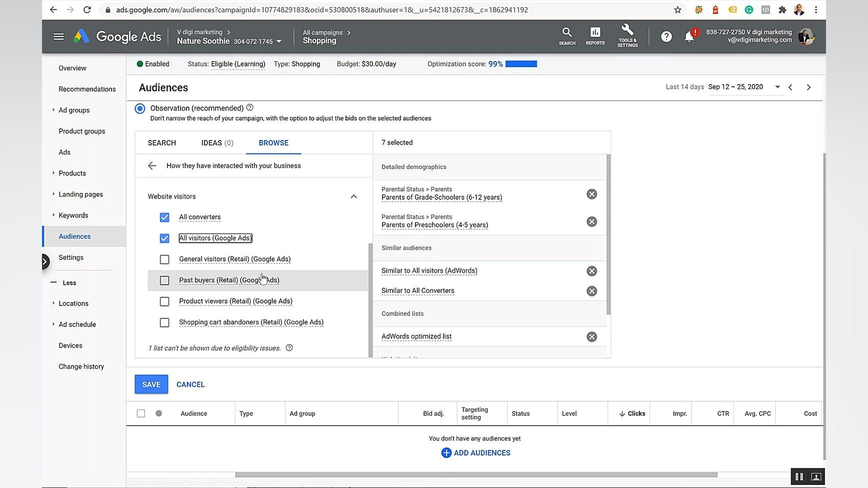Click ADD AUDIENCES link

click(x=475, y=453)
